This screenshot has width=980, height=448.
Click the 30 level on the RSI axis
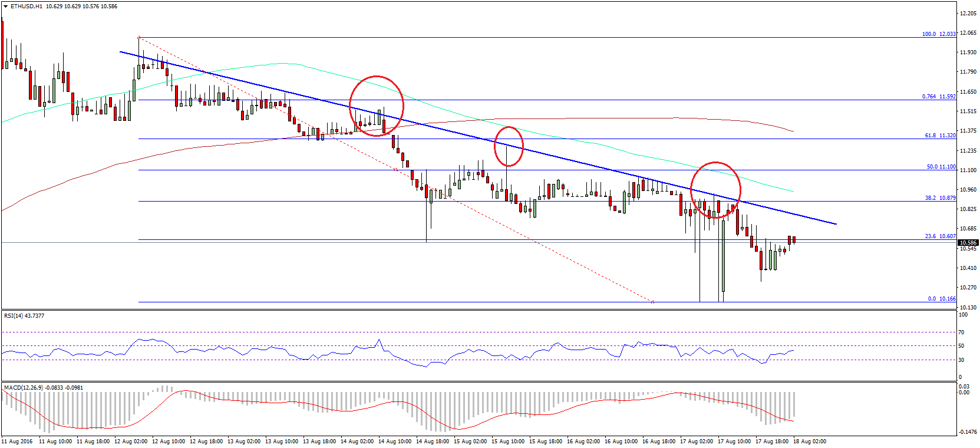tap(962, 360)
